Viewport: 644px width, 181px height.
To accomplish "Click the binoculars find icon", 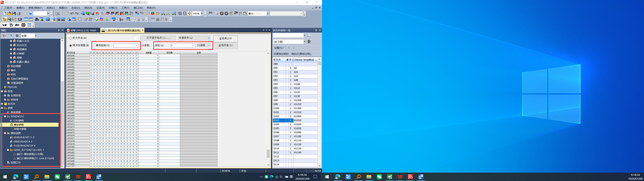I will coord(37,19).
